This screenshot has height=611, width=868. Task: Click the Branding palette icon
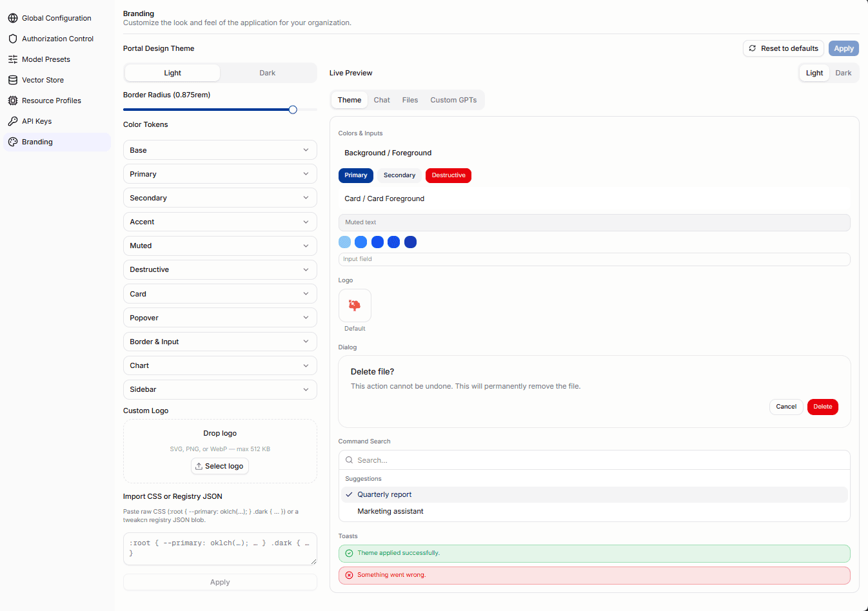click(x=13, y=142)
